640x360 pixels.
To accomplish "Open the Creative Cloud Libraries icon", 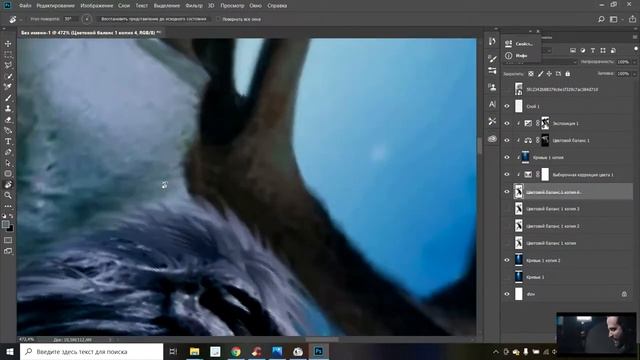I will pos(492,139).
